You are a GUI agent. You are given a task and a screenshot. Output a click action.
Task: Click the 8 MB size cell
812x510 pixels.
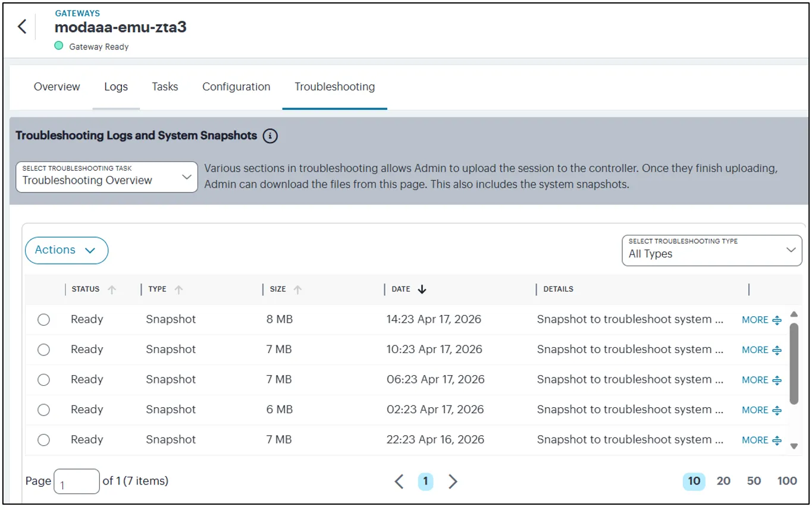tap(280, 319)
